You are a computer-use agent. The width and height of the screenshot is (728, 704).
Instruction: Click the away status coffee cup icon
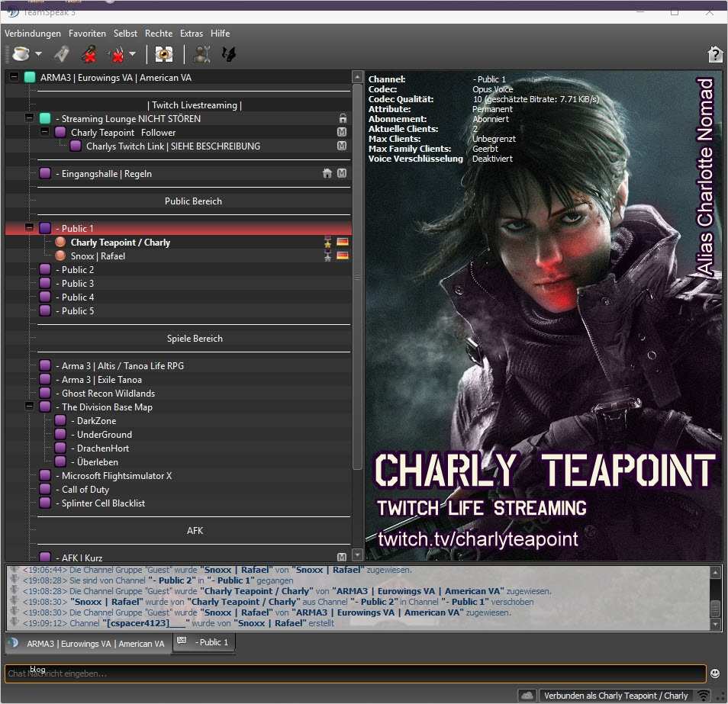20,54
